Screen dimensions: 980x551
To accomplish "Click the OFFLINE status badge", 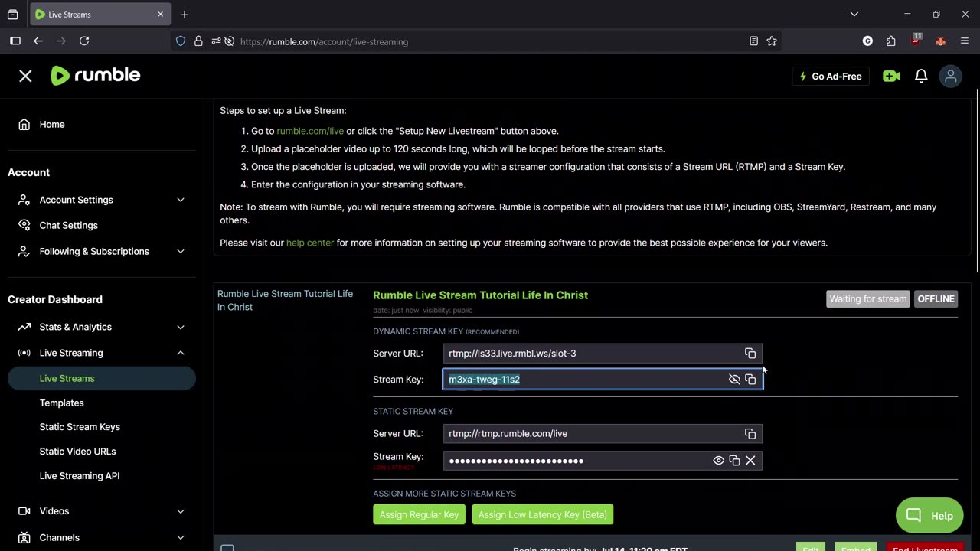I will [x=936, y=298].
